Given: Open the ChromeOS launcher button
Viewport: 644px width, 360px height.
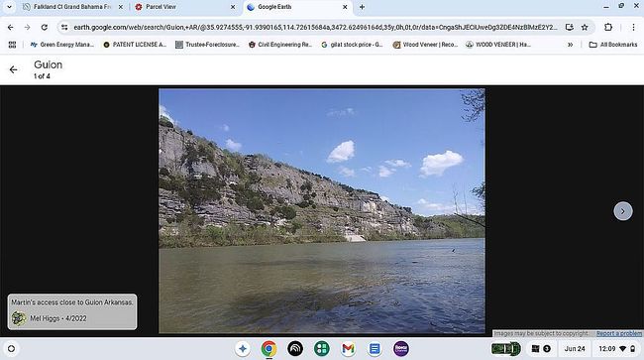Looking at the screenshot, I should click(12, 349).
